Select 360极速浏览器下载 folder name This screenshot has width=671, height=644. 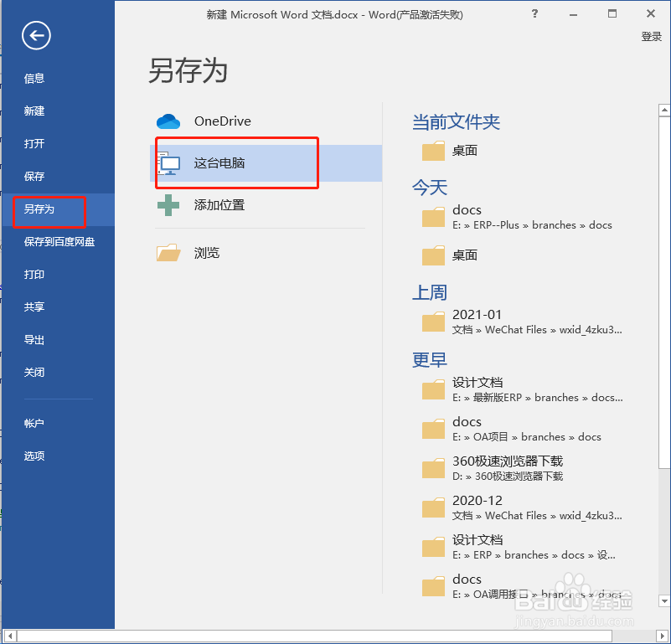508,461
